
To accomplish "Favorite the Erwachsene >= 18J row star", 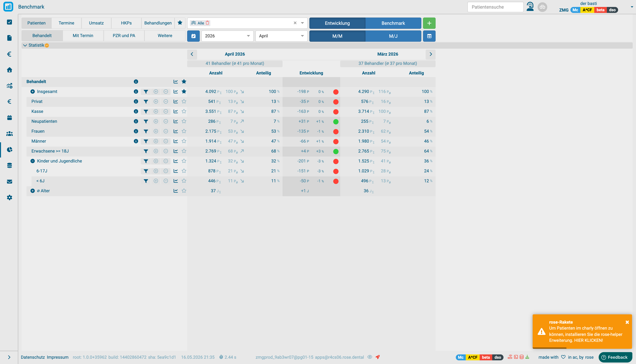I will (x=184, y=151).
